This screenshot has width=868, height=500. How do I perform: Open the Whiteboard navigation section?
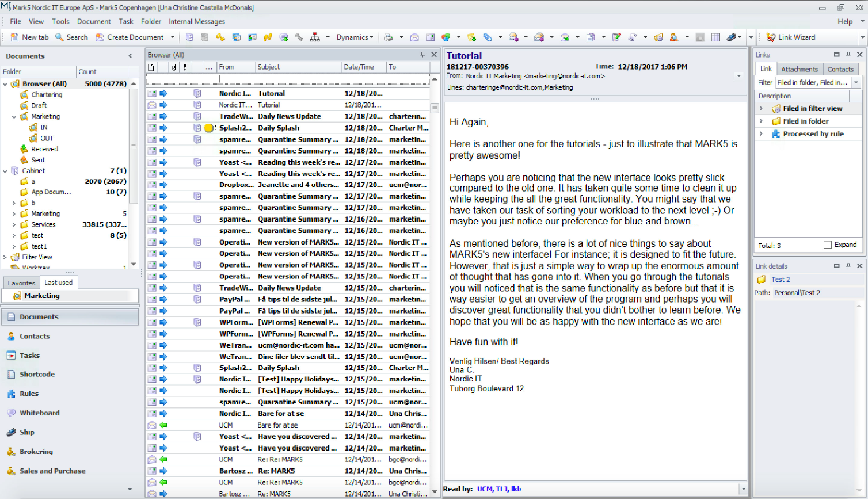(x=70, y=413)
